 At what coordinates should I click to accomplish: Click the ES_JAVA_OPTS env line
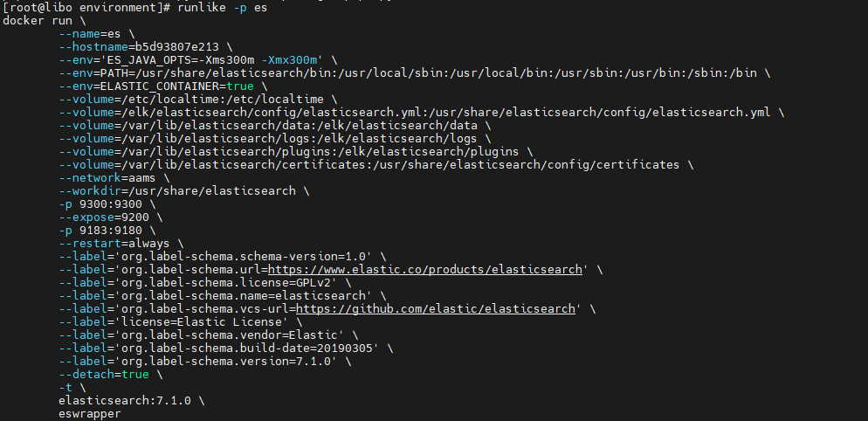pyautogui.click(x=197, y=59)
